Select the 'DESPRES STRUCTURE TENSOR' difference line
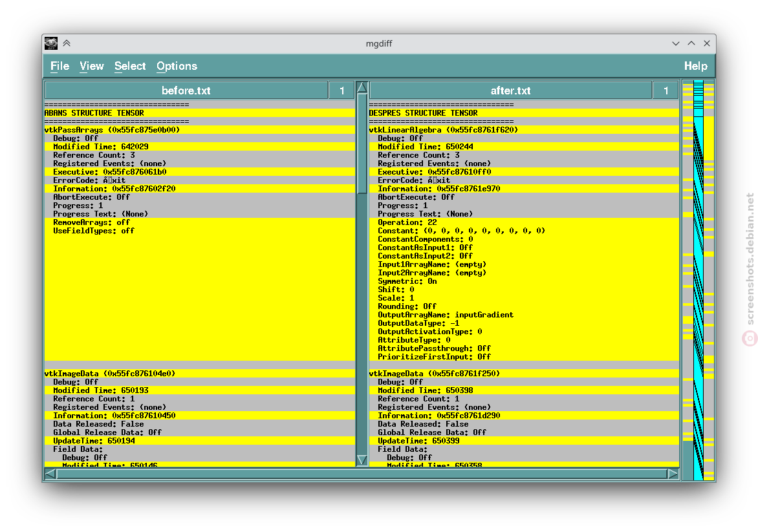This screenshot has width=758, height=532. (x=524, y=113)
